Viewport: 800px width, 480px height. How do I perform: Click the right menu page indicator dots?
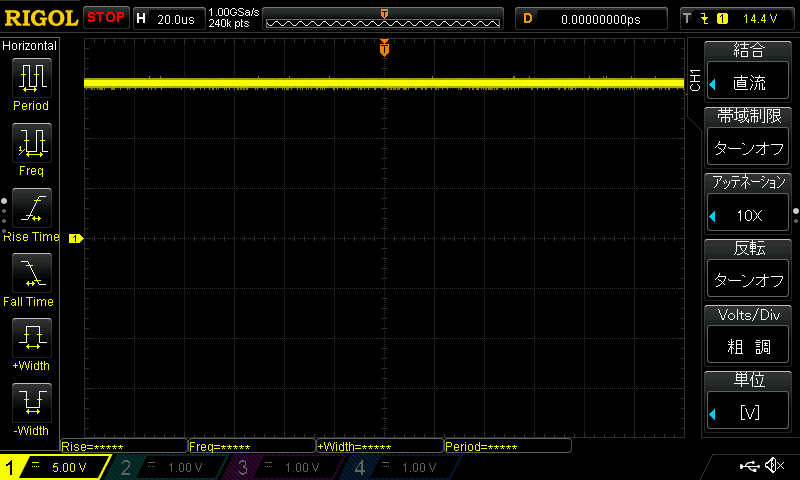[x=796, y=216]
